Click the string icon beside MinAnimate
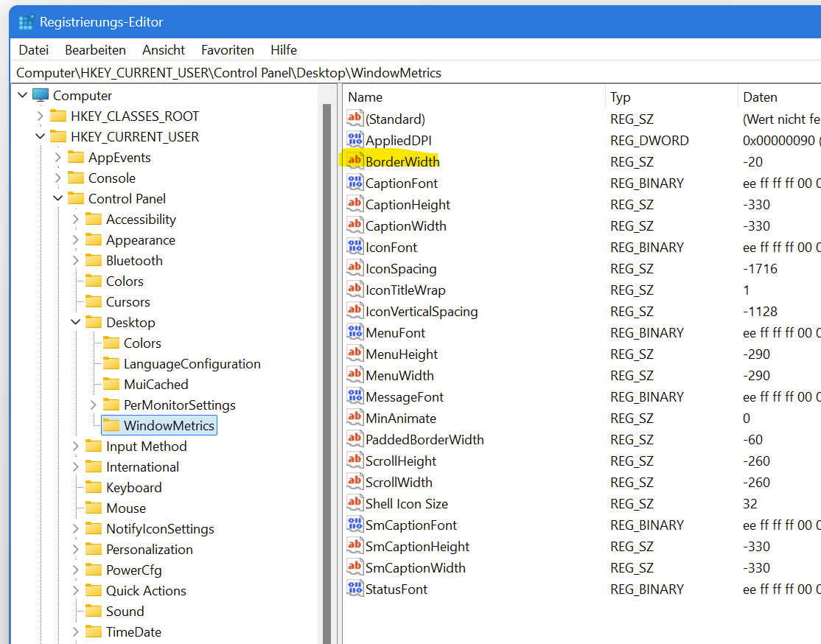The width and height of the screenshot is (821, 644). [x=355, y=417]
